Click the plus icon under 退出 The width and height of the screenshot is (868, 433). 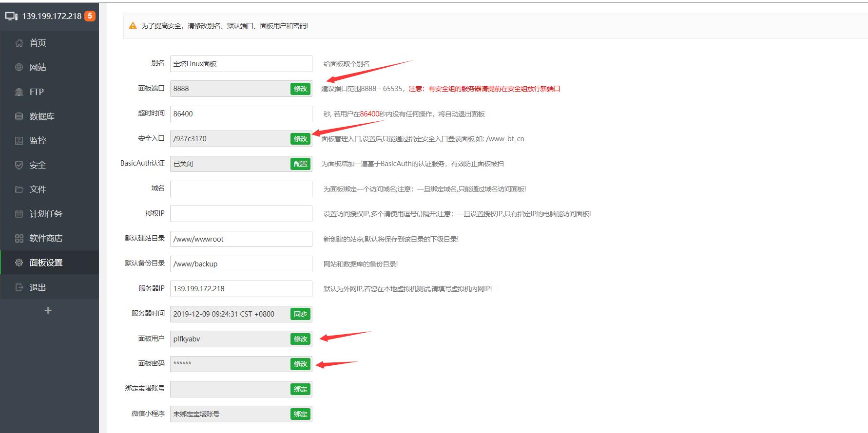(48, 310)
